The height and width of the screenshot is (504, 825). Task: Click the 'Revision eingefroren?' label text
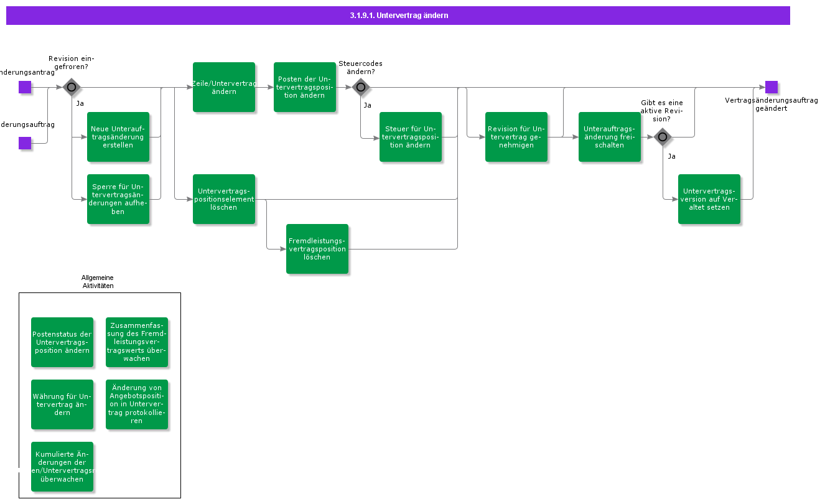(72, 63)
